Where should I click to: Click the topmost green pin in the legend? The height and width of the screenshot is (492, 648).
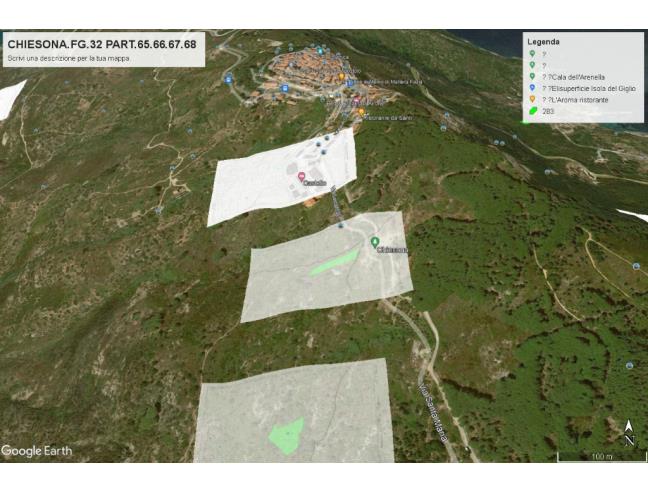(x=531, y=54)
